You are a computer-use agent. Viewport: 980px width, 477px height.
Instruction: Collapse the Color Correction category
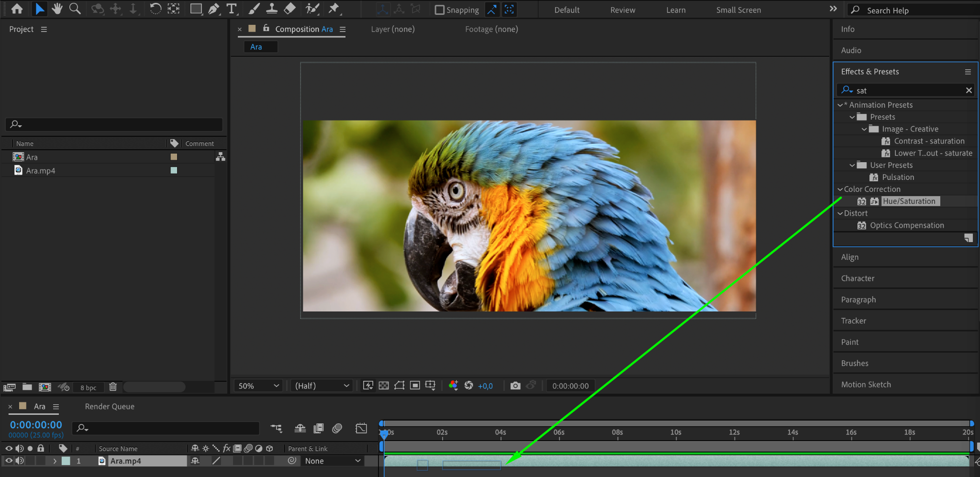pyautogui.click(x=840, y=189)
